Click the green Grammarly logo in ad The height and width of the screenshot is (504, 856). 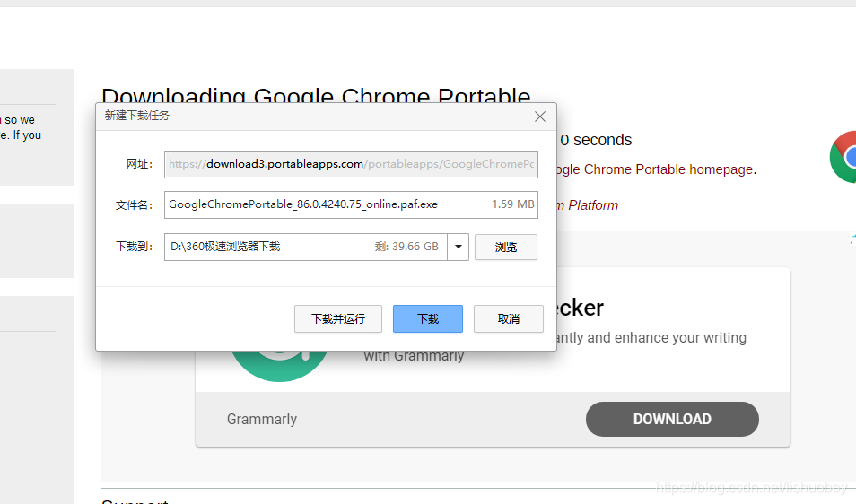(280, 366)
